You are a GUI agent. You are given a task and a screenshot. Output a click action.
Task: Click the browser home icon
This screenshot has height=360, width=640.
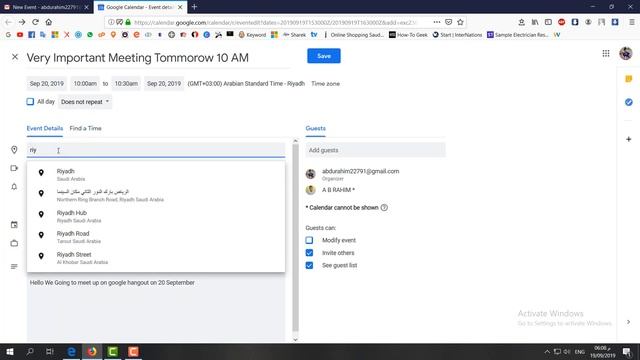[x=49, y=22]
